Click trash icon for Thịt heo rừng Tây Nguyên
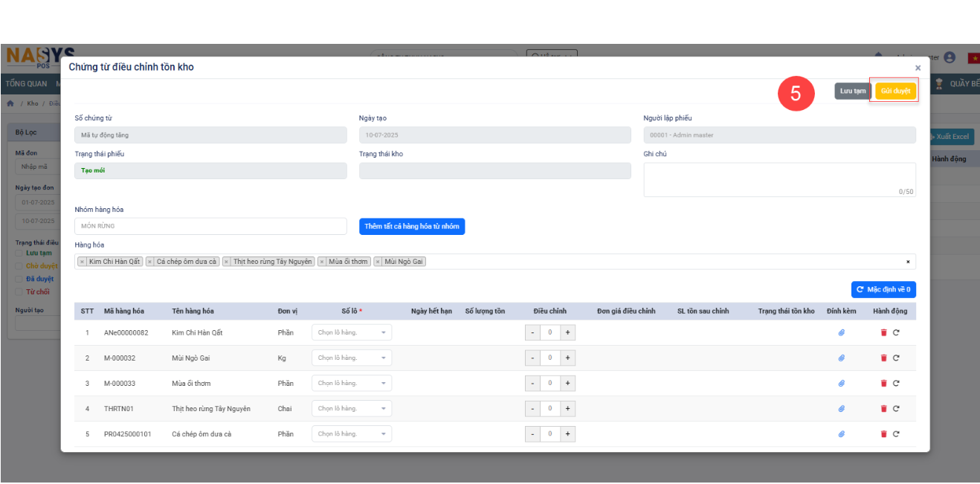Image resolution: width=980 pixels, height=484 pixels. [x=883, y=409]
